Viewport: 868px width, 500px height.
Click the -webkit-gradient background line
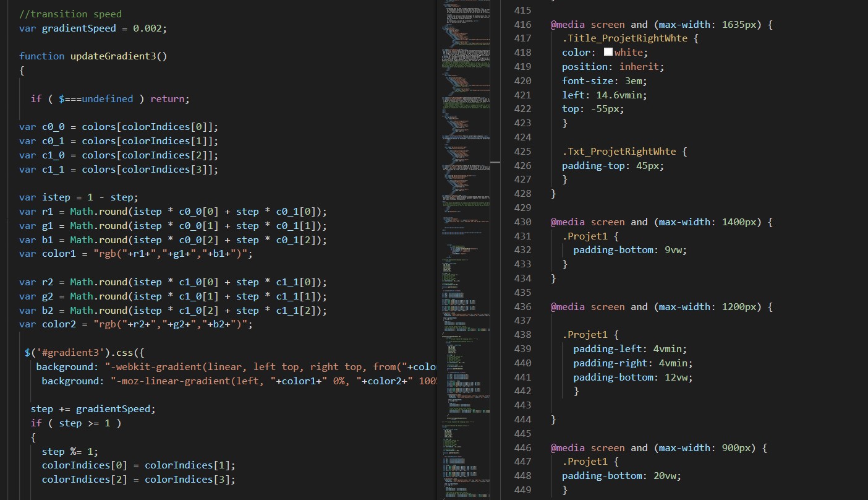pos(237,367)
